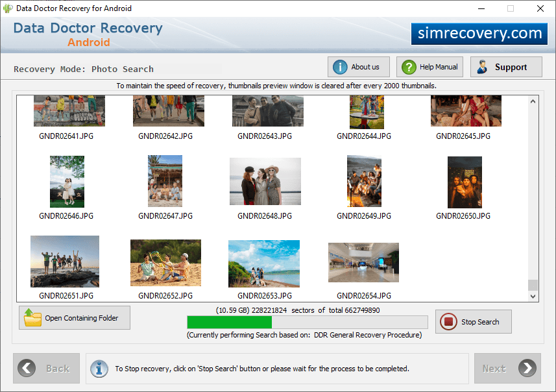Click file name GNDR02649.JPG

pyautogui.click(x=364, y=216)
